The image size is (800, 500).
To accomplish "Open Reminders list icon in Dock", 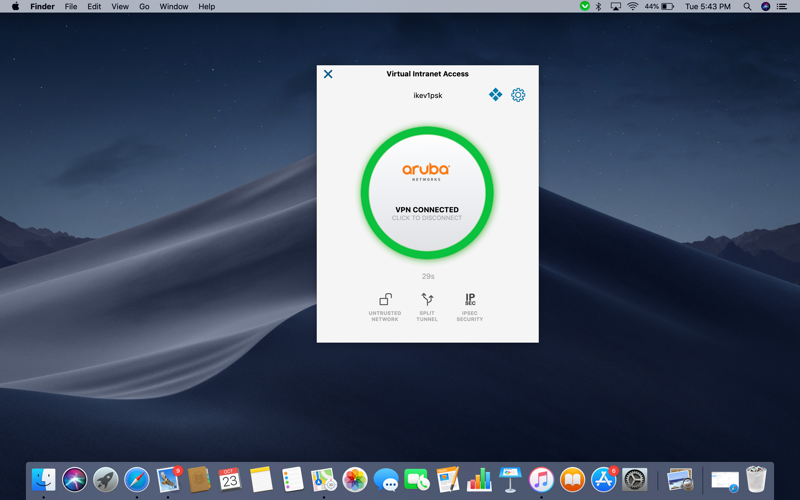I will [x=292, y=480].
